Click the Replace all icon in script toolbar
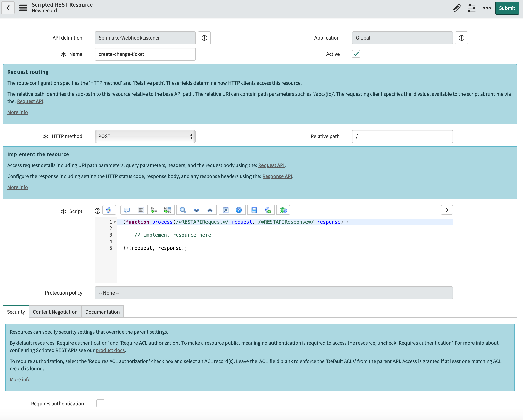The height and width of the screenshot is (420, 523). pyautogui.click(x=168, y=210)
